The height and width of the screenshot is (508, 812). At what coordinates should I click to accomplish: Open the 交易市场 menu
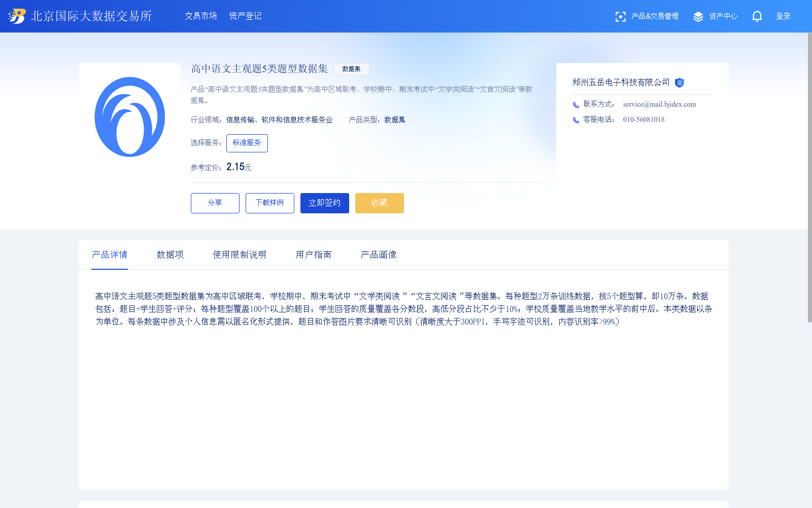(x=201, y=16)
